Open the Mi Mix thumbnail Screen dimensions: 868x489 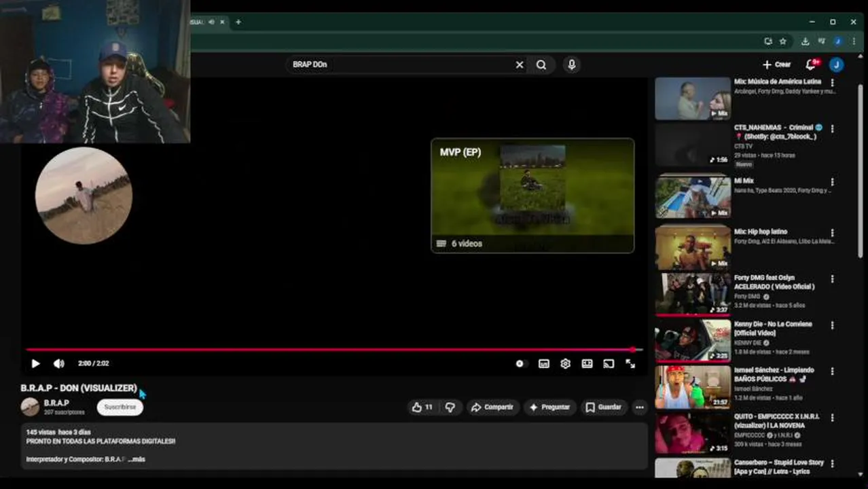click(693, 197)
